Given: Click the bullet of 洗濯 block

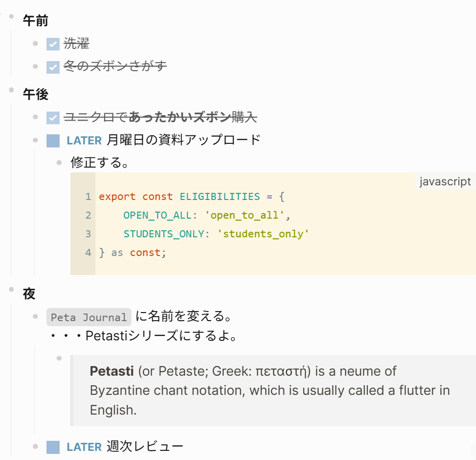Looking at the screenshot, I should [x=35, y=43].
